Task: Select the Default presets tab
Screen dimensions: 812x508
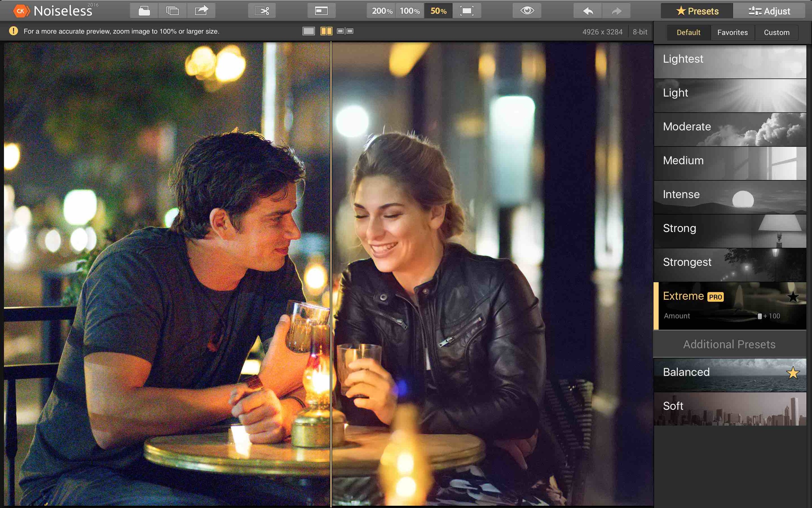Action: tap(689, 33)
